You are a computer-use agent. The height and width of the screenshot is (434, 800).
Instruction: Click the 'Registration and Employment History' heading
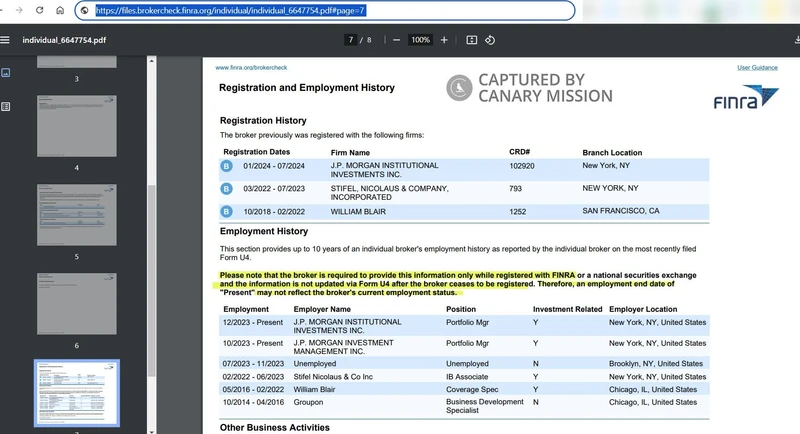pos(307,88)
